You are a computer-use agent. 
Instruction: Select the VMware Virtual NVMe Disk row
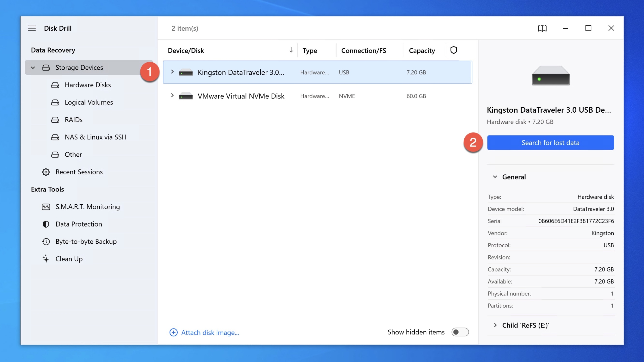click(x=317, y=96)
